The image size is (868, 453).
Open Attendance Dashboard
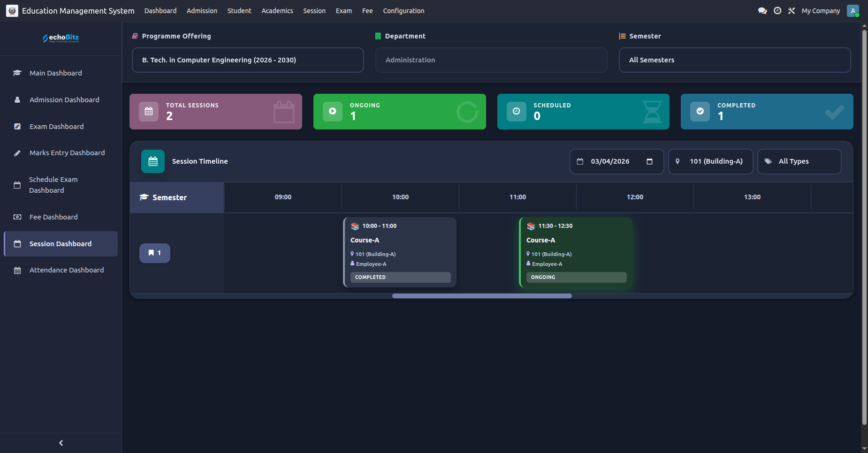61,270
